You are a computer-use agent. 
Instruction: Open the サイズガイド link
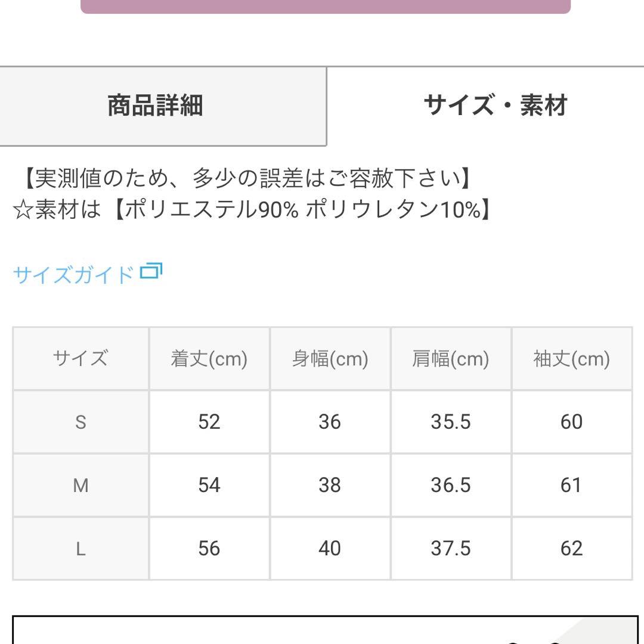[74, 275]
